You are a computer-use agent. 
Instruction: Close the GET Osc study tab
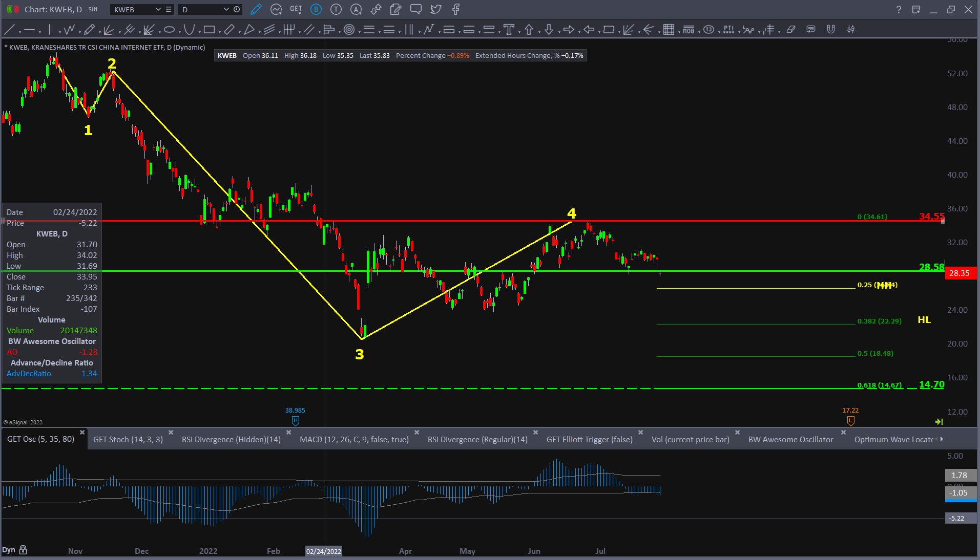click(x=82, y=433)
